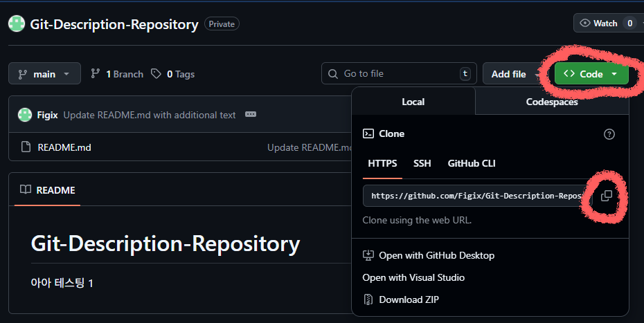Screen dimensions: 644x323
Task: Click Open with GitHub Desktop
Action: click(436, 255)
